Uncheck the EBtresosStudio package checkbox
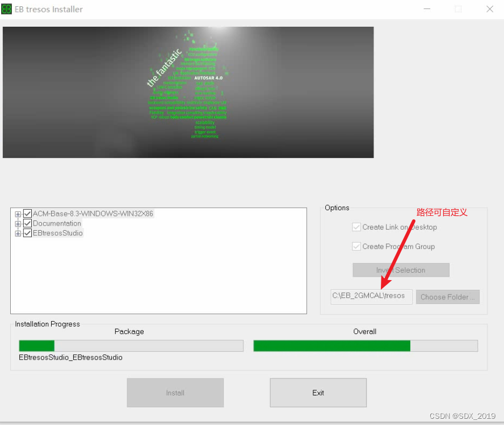 tap(27, 233)
